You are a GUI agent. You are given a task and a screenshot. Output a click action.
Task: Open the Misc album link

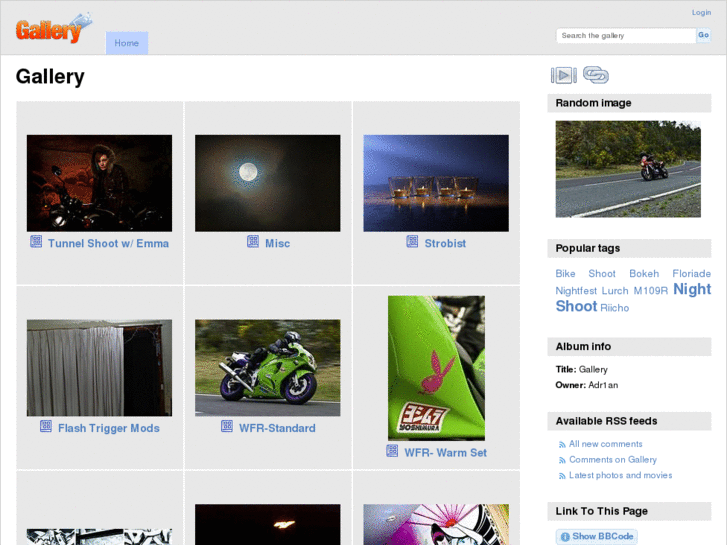[x=277, y=244]
